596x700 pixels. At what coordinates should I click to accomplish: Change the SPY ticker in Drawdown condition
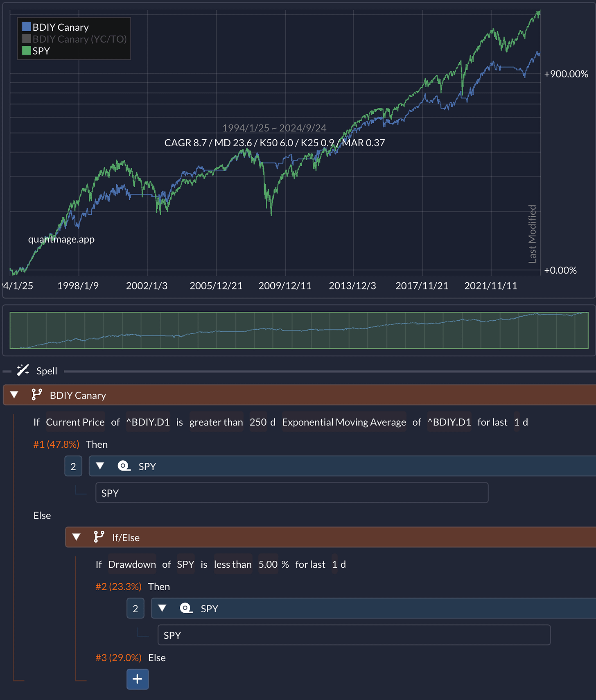(x=185, y=564)
